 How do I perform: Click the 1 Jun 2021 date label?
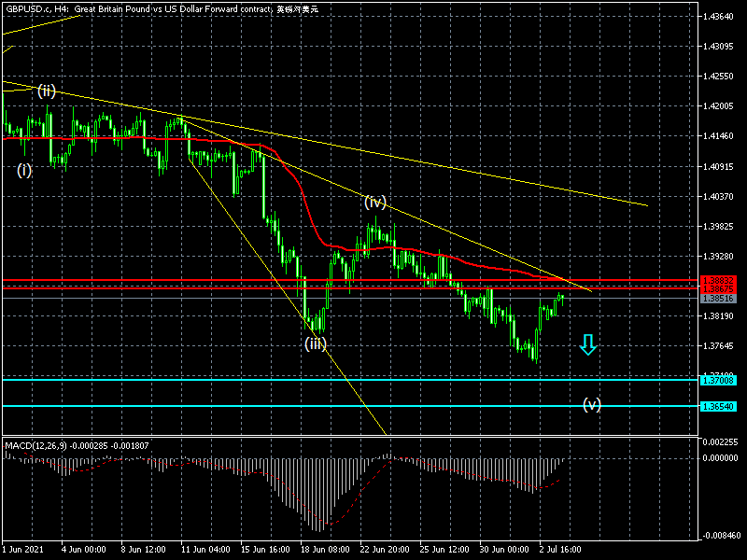pos(22,550)
